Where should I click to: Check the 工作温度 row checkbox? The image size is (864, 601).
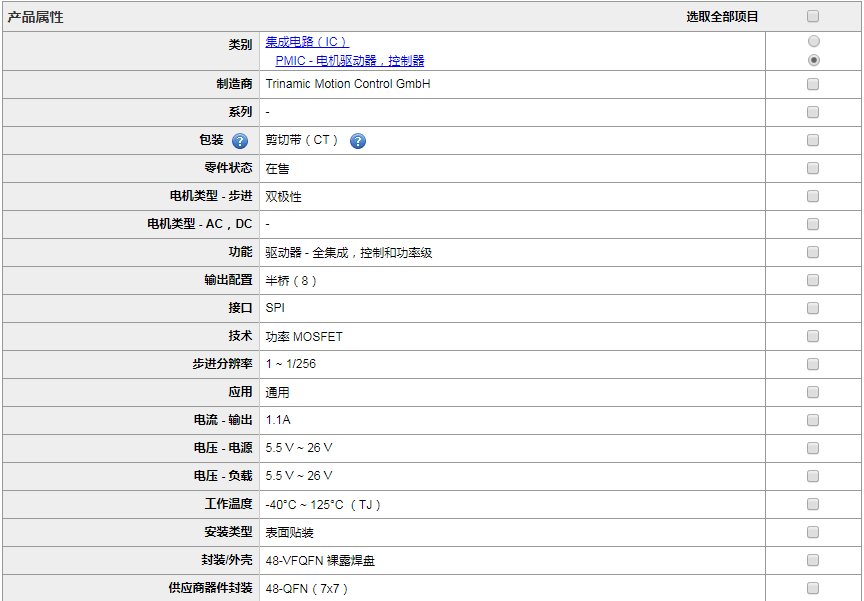[813, 504]
